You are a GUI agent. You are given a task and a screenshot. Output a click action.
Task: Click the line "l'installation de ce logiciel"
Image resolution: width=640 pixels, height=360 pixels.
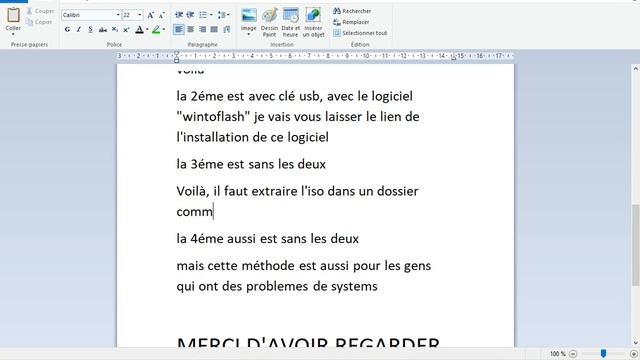tap(252, 137)
